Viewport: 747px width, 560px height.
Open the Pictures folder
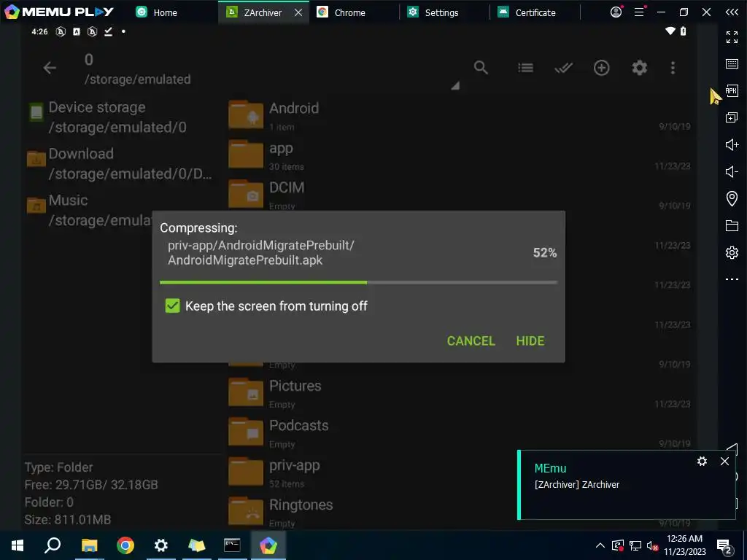[x=460, y=393]
